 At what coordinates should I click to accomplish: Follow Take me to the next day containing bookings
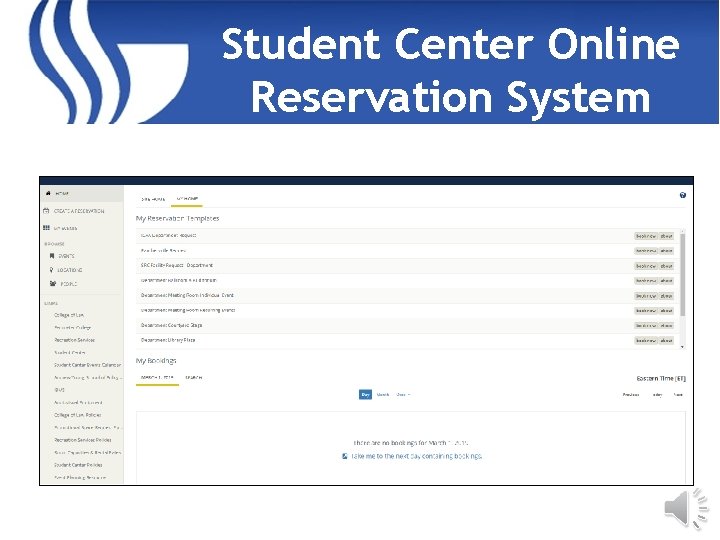pos(416,456)
